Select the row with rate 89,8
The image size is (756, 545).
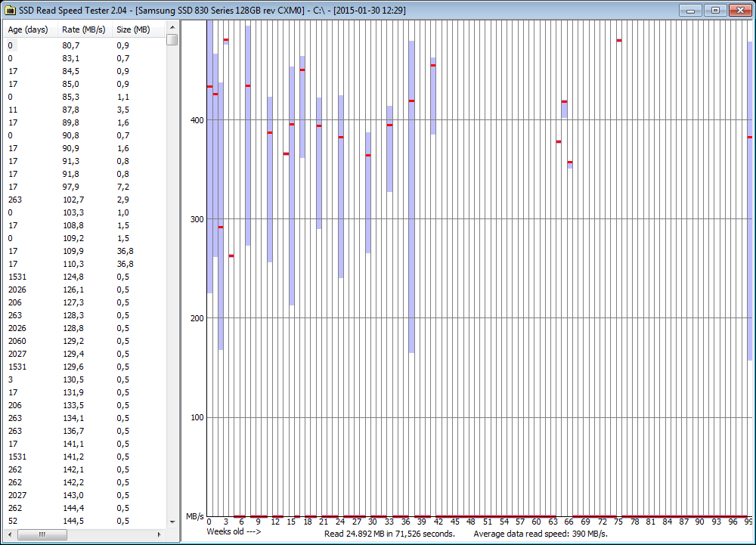[85, 122]
